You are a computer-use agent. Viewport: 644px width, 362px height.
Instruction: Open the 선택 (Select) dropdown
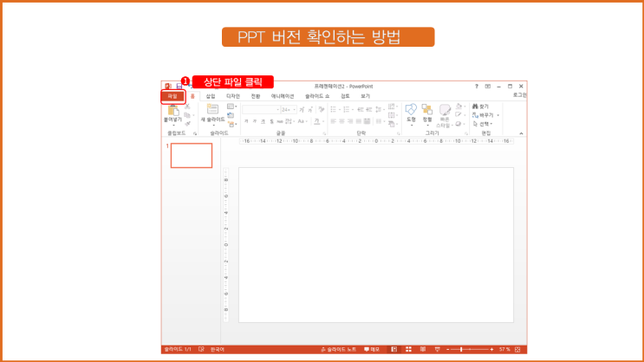482,124
